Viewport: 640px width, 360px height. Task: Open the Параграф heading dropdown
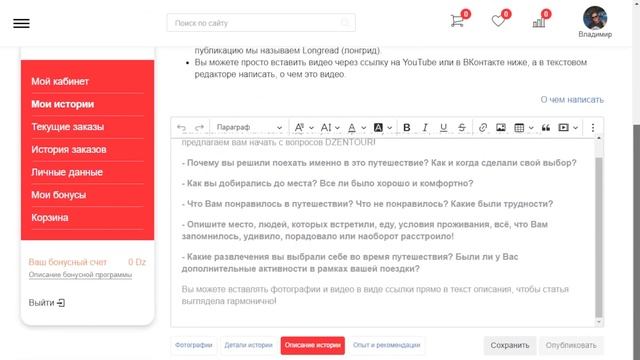[249, 128]
